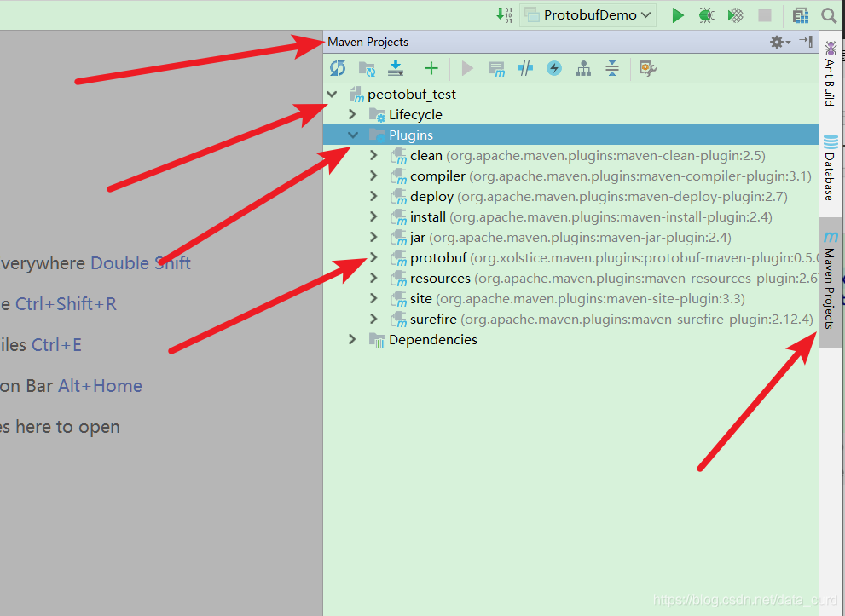Click the Search Everywhere magnifier icon
845x616 pixels.
point(829,15)
